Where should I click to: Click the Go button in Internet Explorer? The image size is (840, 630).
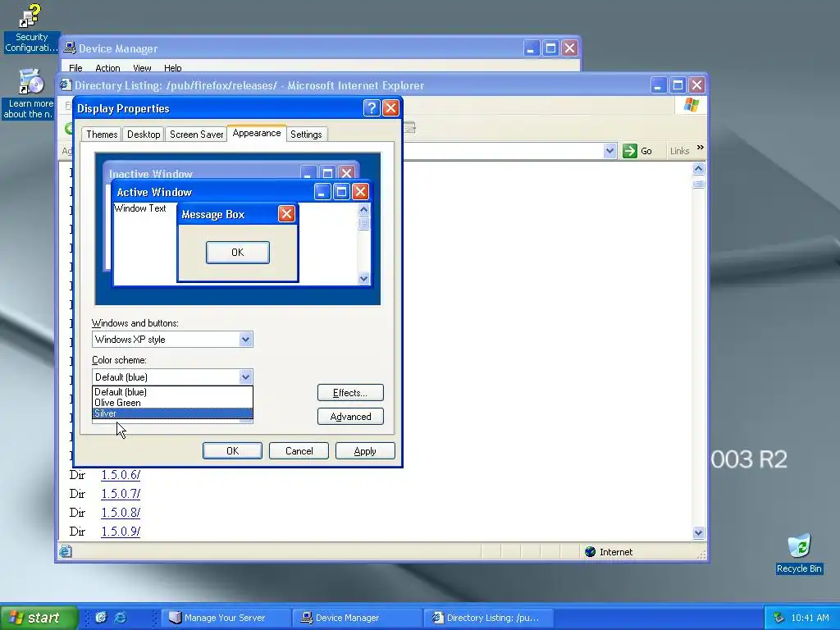pyautogui.click(x=637, y=151)
